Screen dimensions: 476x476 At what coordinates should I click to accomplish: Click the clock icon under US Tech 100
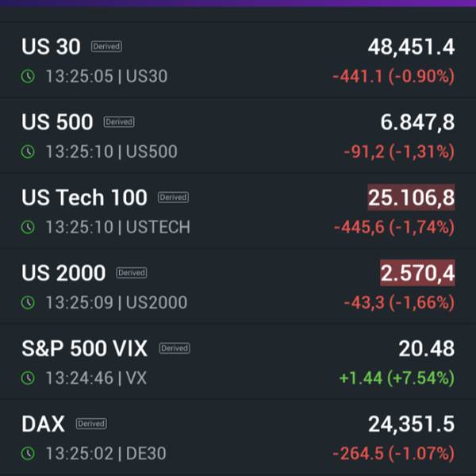[28, 227]
